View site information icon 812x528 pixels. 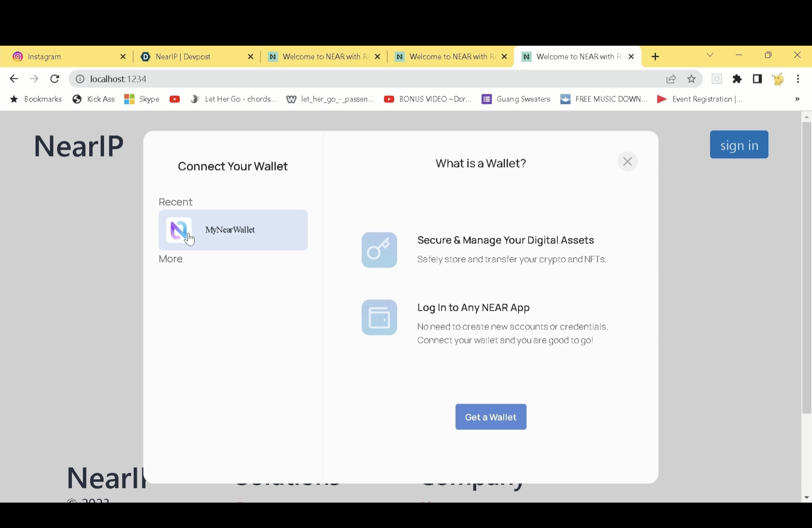(x=80, y=79)
